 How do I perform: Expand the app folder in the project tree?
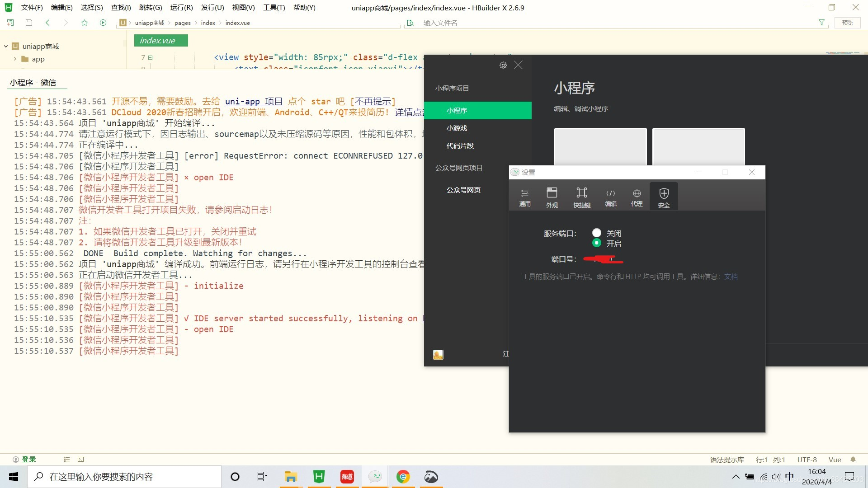click(x=15, y=59)
